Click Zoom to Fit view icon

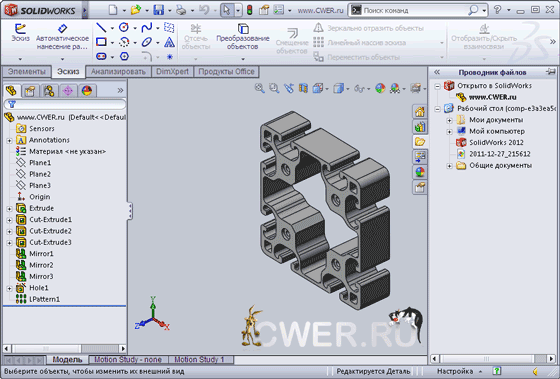pyautogui.click(x=260, y=88)
